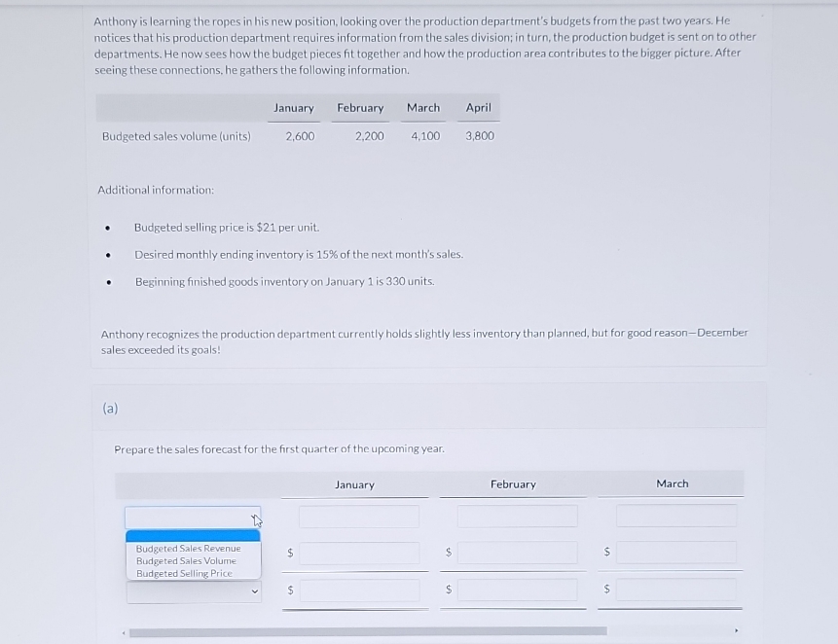Choose Budgeted Sales Volume option
Image resolution: width=838 pixels, height=644 pixels.
point(186,560)
